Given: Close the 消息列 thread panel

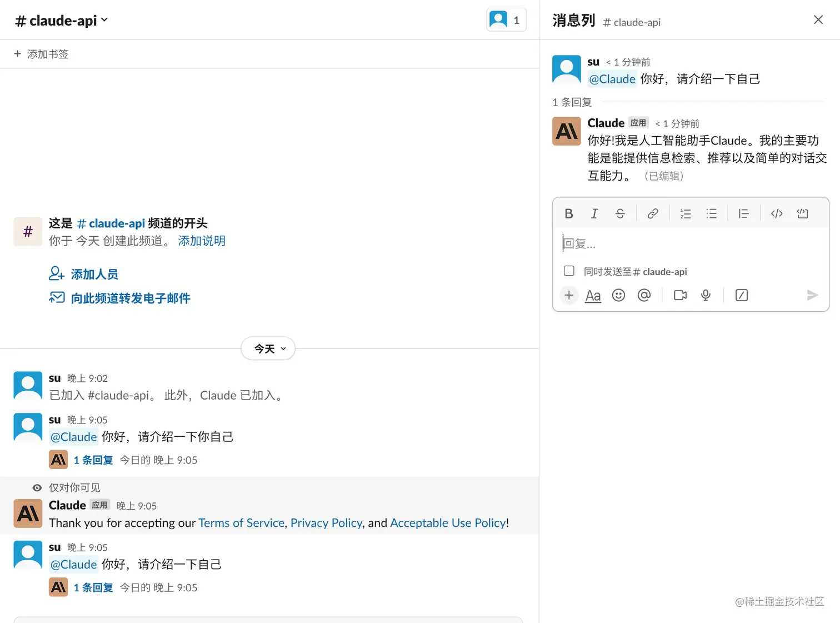Looking at the screenshot, I should tap(818, 20).
